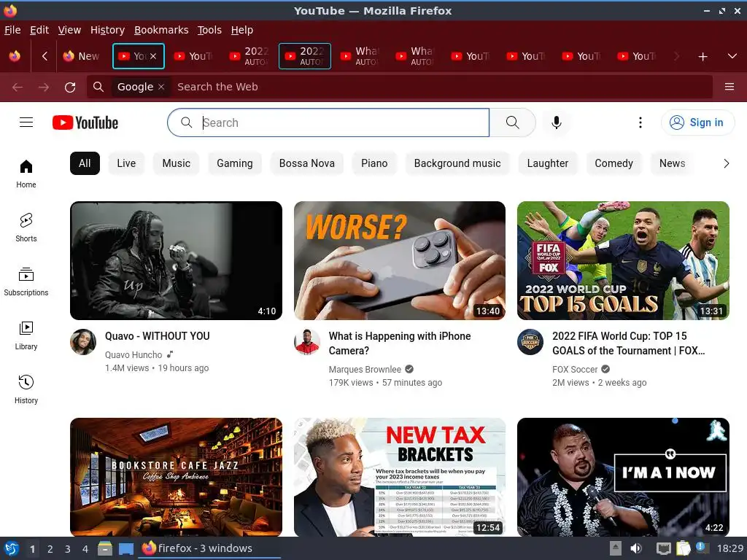Open the Quavo - WITHOUT YOU video title

click(x=158, y=336)
